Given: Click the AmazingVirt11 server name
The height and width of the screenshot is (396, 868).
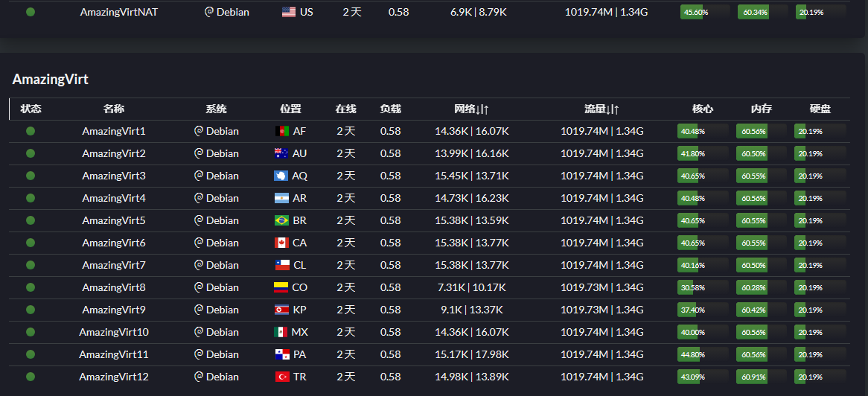Looking at the screenshot, I should point(114,354).
